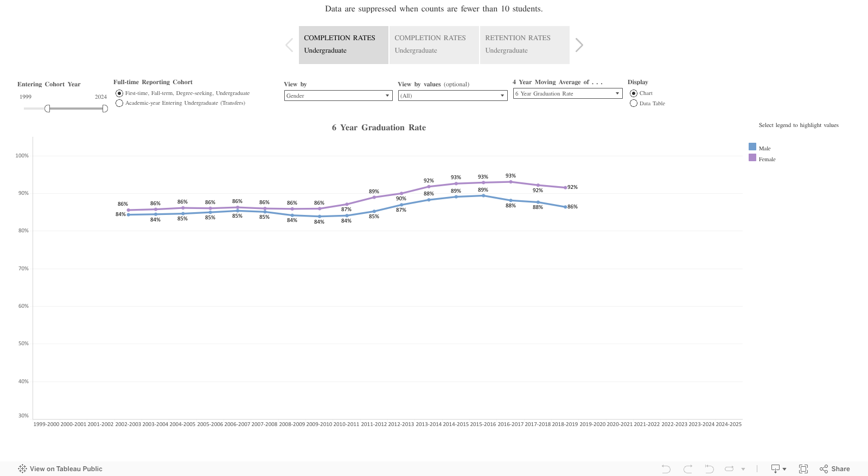The image size is (868, 476).
Task: Redo the last action
Action: click(x=687, y=468)
